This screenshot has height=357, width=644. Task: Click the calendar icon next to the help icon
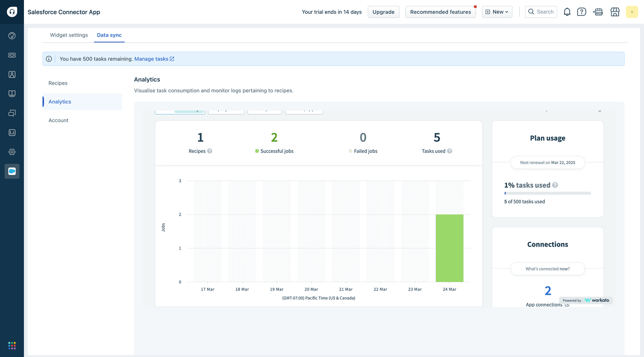[598, 12]
